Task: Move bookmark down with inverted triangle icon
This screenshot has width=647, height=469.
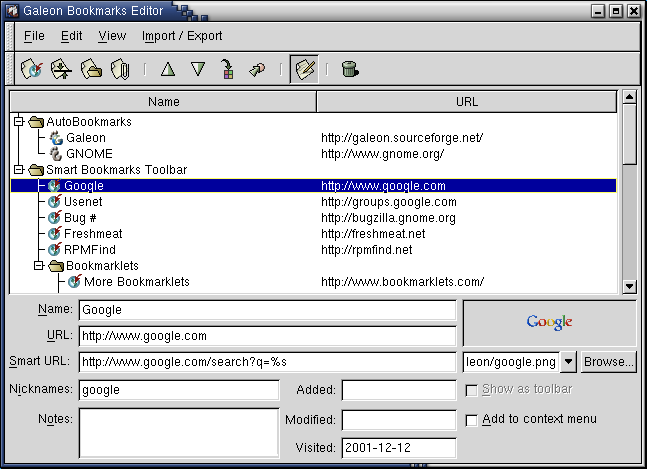Action: pos(198,69)
